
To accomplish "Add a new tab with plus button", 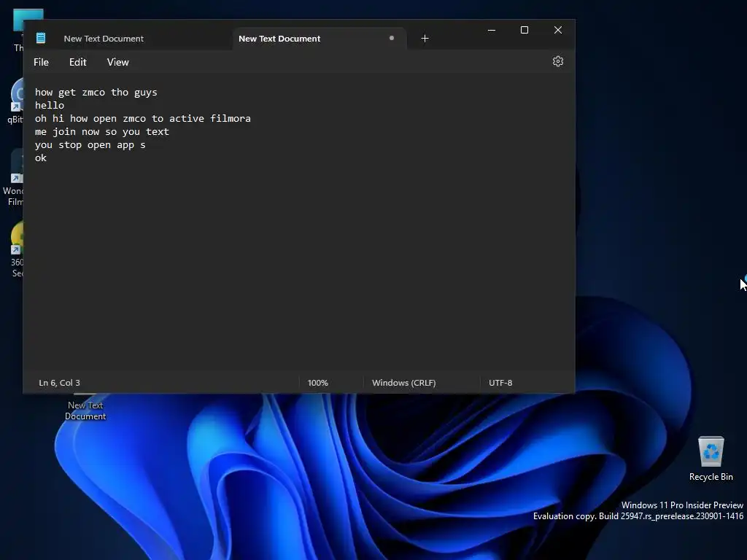I will coord(425,39).
